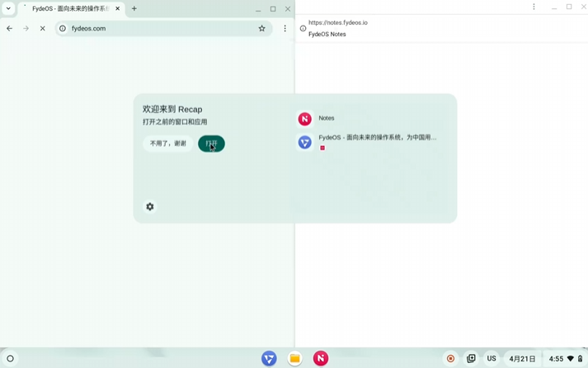Go forward in the browser
The width and height of the screenshot is (588, 368).
coord(26,29)
